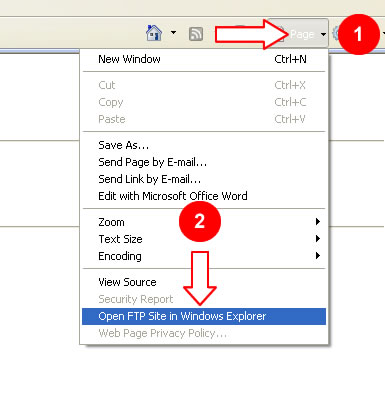385x396 pixels.
Task: Choose Save As... menu entry
Action: (204, 145)
